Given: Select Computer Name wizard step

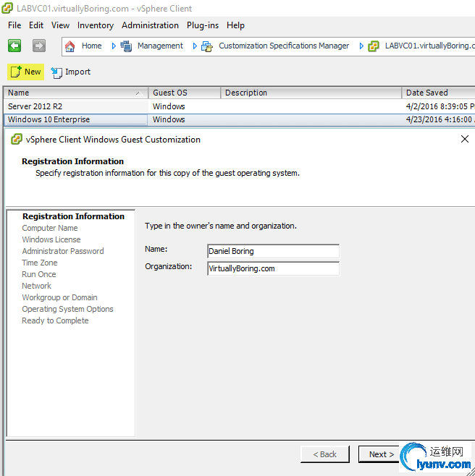Looking at the screenshot, I should pos(50,228).
